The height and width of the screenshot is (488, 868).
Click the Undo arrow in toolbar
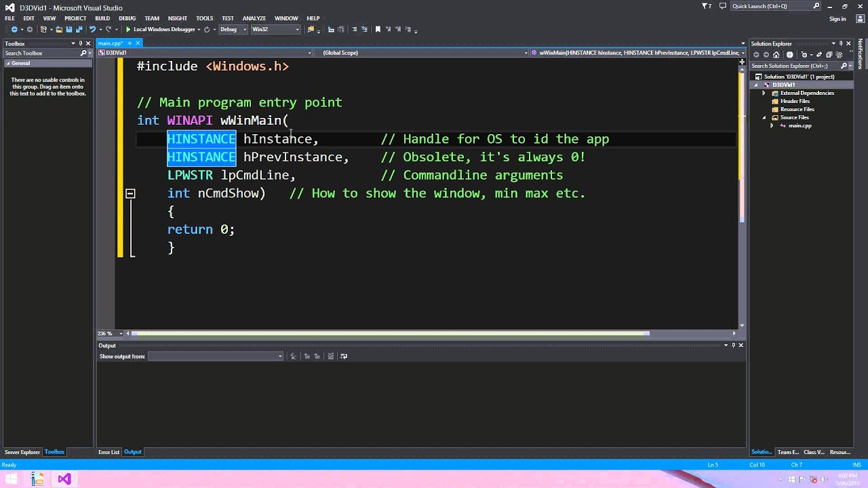tap(92, 30)
